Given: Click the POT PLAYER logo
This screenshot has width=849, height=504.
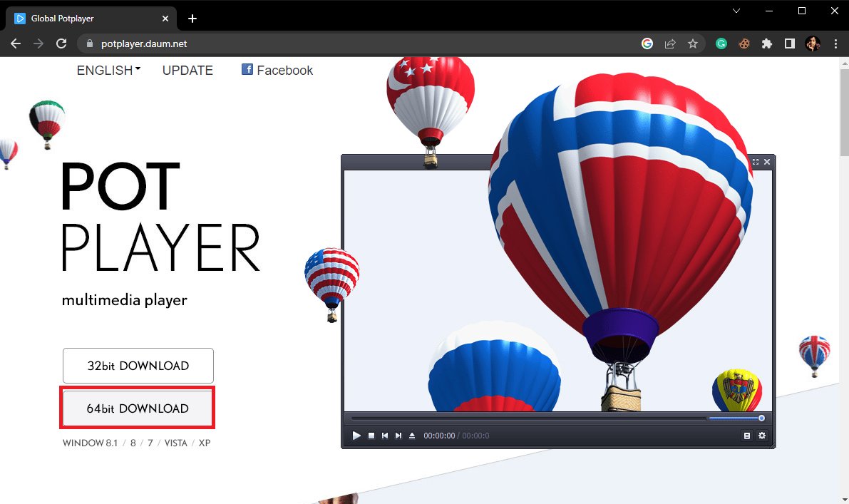Looking at the screenshot, I should tap(161, 217).
